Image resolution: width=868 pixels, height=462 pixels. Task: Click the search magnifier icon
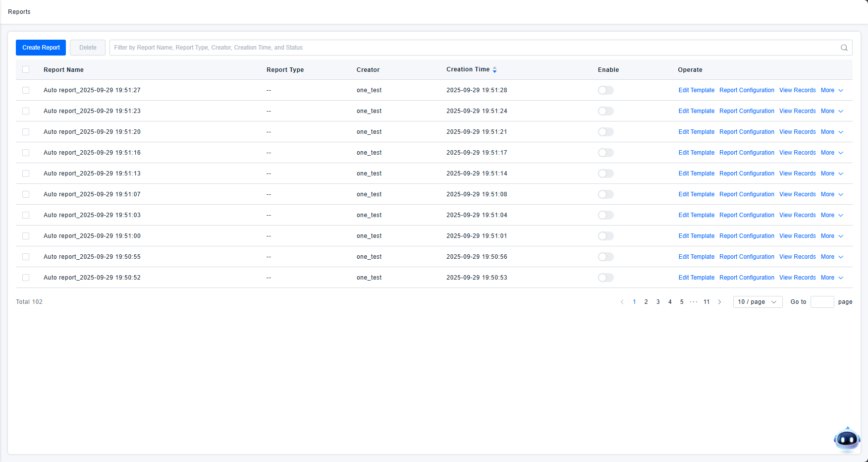click(844, 48)
